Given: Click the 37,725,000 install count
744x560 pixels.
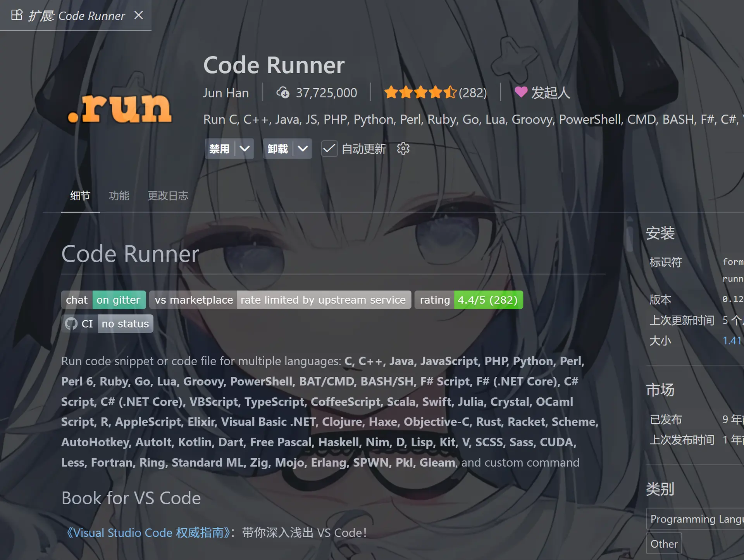Looking at the screenshot, I should [326, 93].
